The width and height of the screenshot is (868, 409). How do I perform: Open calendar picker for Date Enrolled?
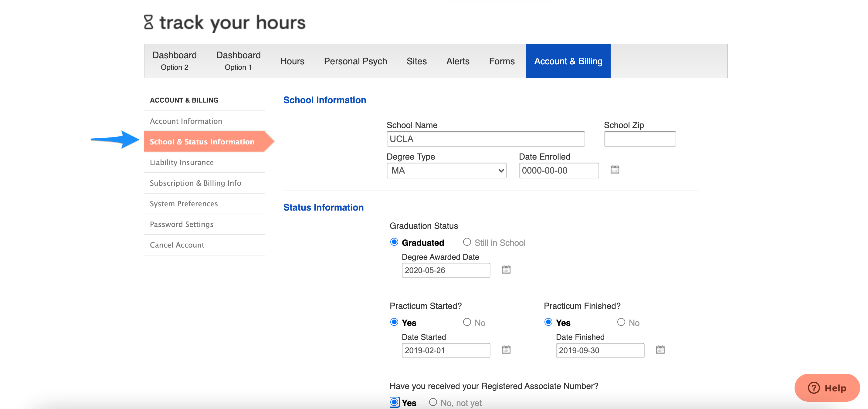615,170
